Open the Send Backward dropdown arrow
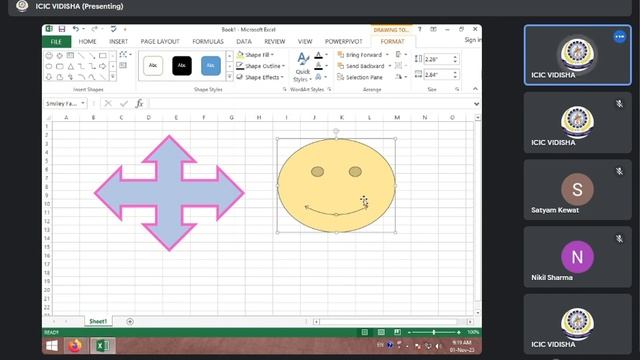Image resolution: width=640 pixels, height=360 pixels. point(389,66)
